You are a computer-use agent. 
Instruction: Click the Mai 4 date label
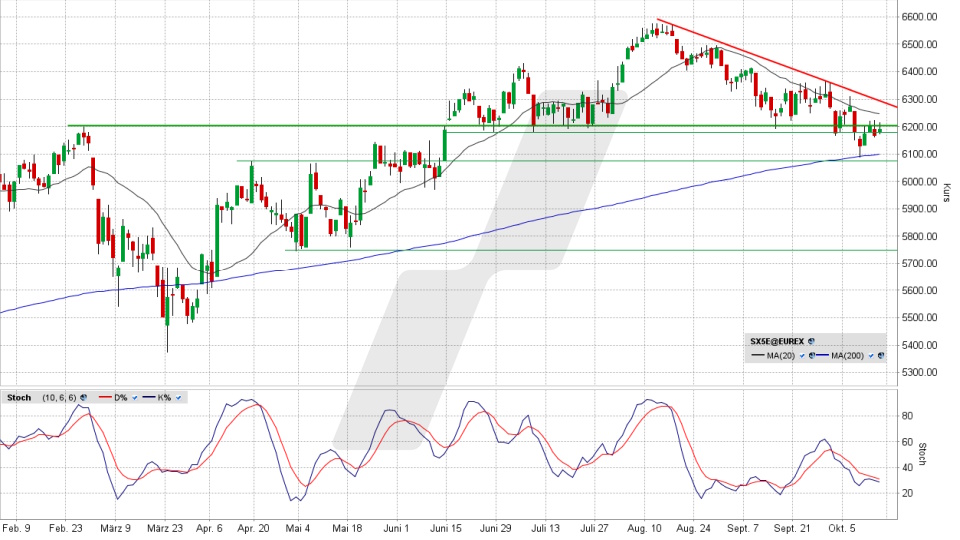(298, 528)
